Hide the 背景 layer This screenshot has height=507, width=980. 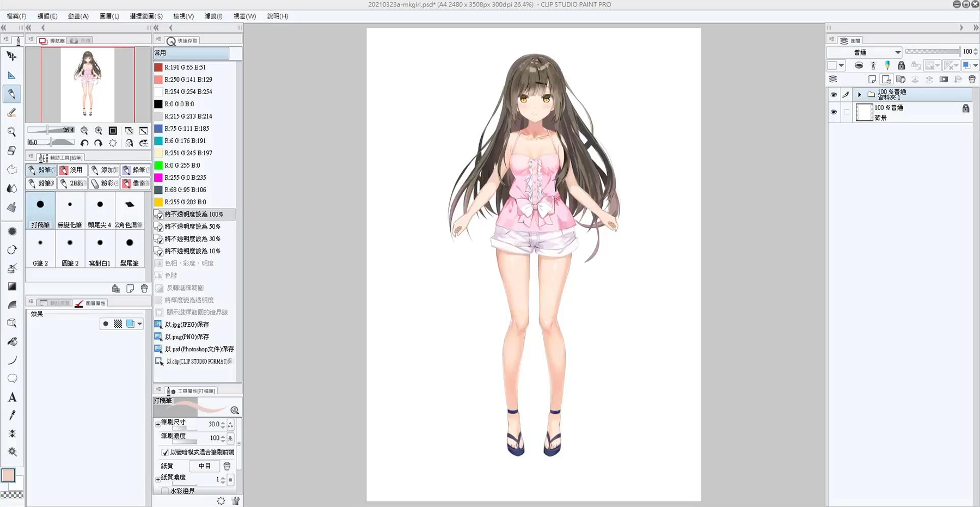834,112
